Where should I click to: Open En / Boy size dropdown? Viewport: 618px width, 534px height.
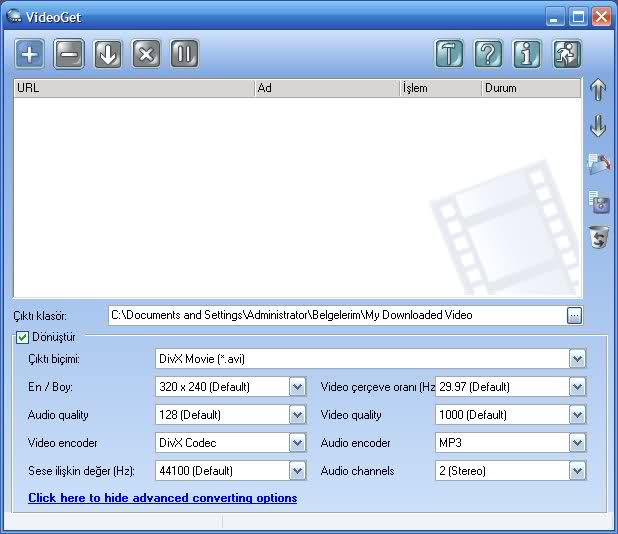pos(298,387)
